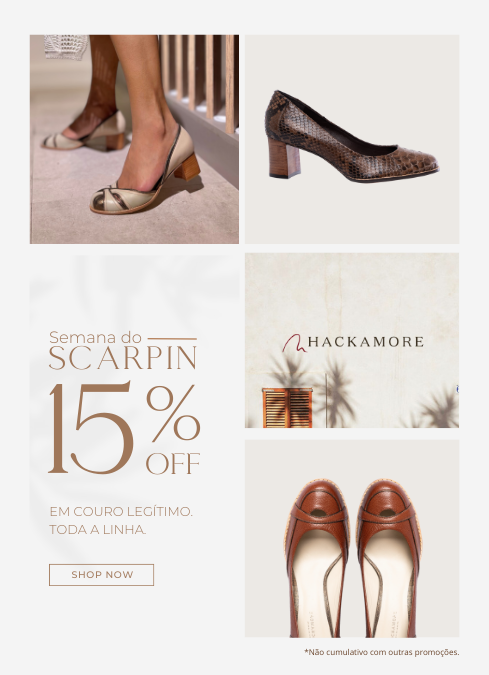
Task: Click the orange shutter window in banner
Action: tap(287, 408)
